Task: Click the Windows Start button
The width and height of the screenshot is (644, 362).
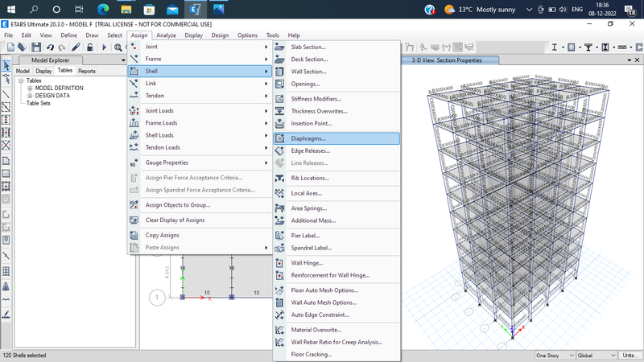Action: tap(11, 9)
